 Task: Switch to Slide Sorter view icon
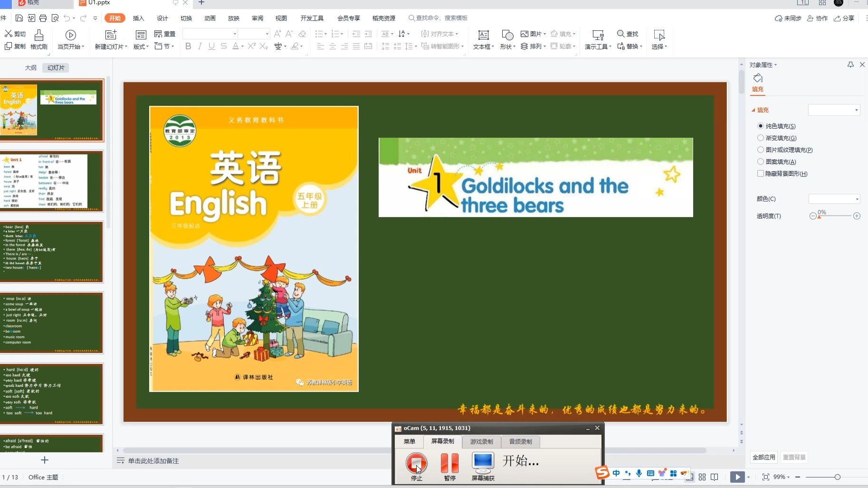point(702,477)
